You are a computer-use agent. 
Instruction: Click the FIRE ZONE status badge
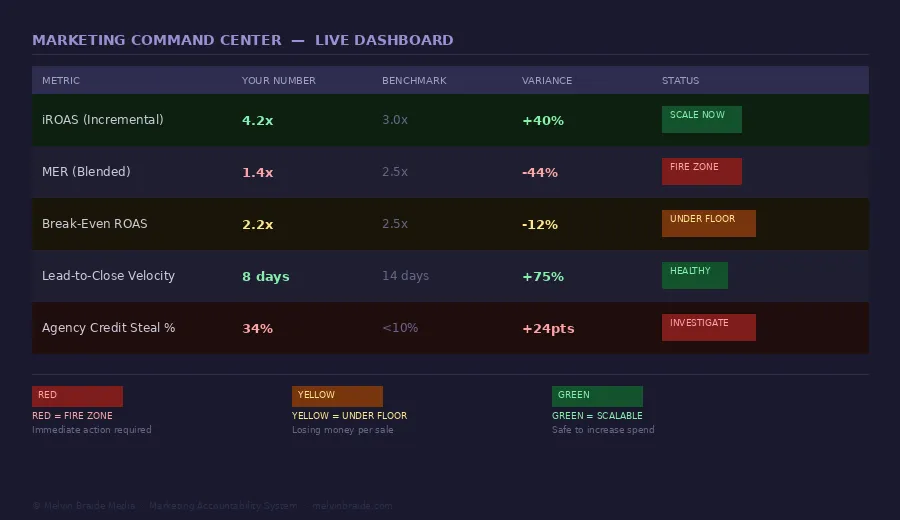[x=701, y=171]
